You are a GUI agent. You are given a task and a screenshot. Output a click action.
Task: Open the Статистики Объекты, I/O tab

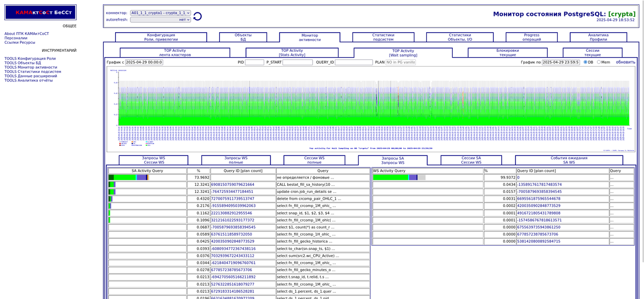tap(460, 37)
